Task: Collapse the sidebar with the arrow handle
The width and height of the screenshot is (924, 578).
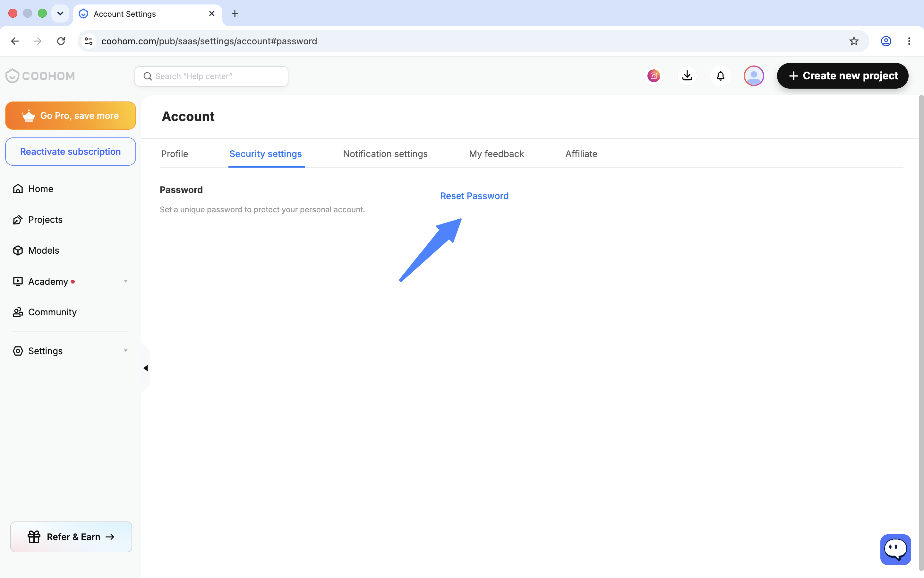Action: coord(145,368)
